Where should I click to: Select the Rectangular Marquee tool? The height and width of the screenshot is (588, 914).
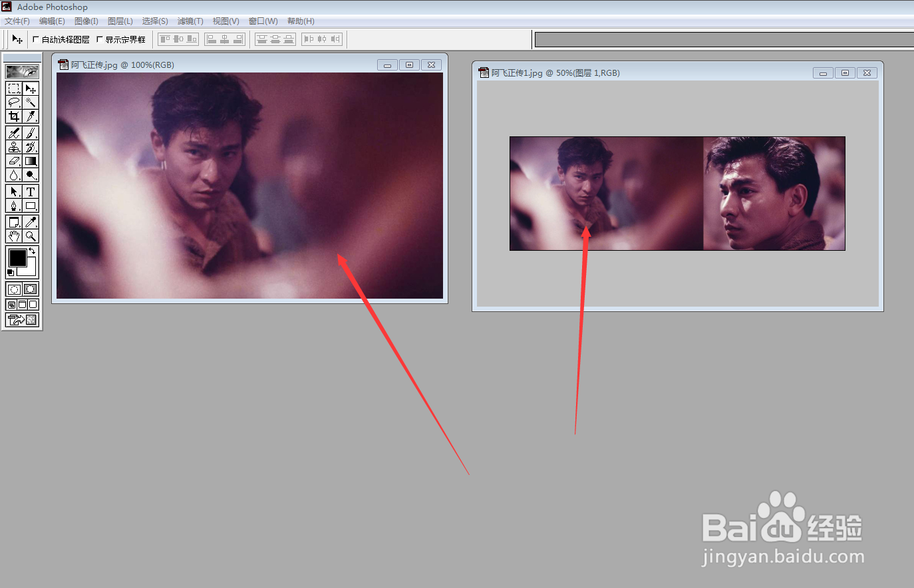[14, 88]
